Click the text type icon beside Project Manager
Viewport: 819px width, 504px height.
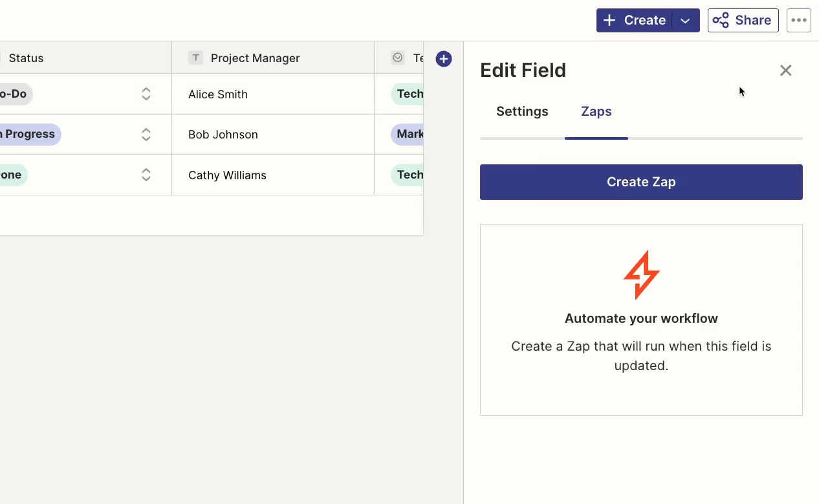pos(195,58)
